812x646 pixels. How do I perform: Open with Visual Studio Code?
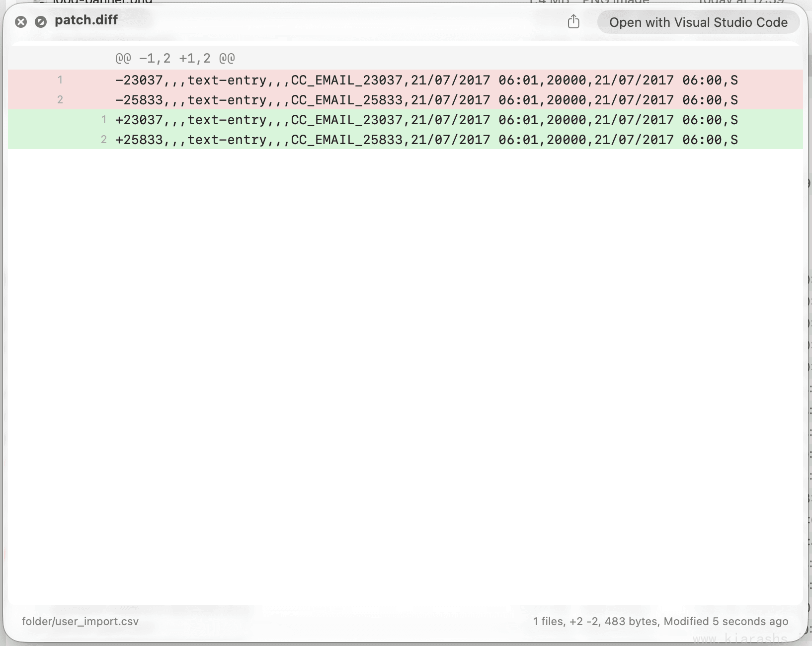tap(698, 22)
